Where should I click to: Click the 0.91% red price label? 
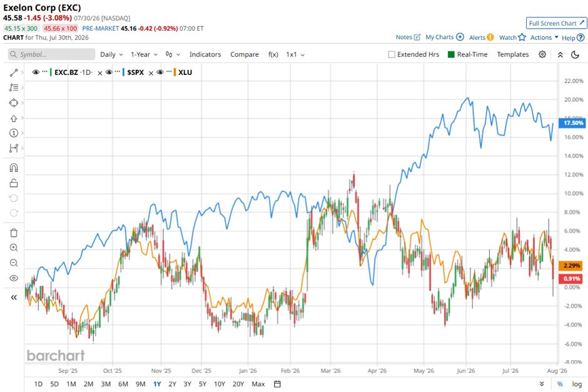pos(570,278)
